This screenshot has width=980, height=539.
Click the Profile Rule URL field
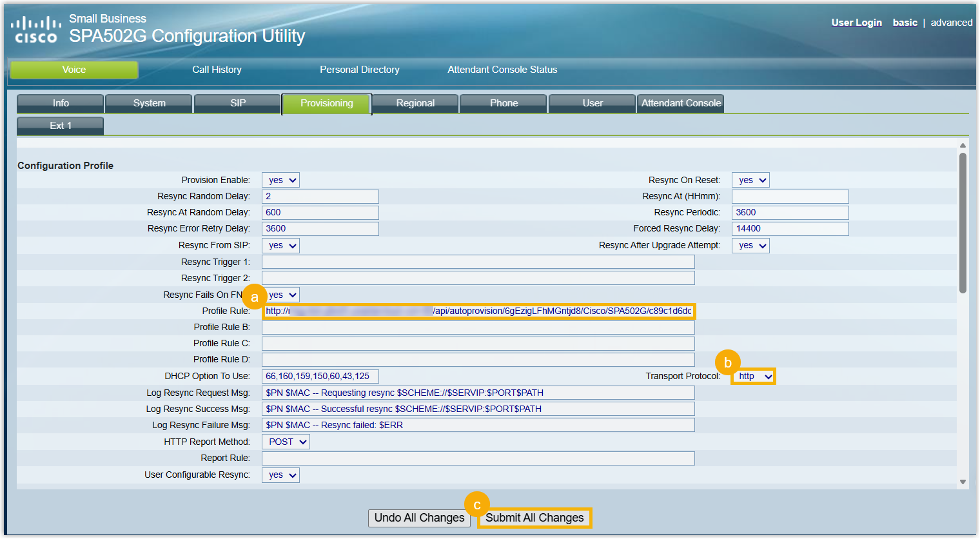pyautogui.click(x=479, y=311)
